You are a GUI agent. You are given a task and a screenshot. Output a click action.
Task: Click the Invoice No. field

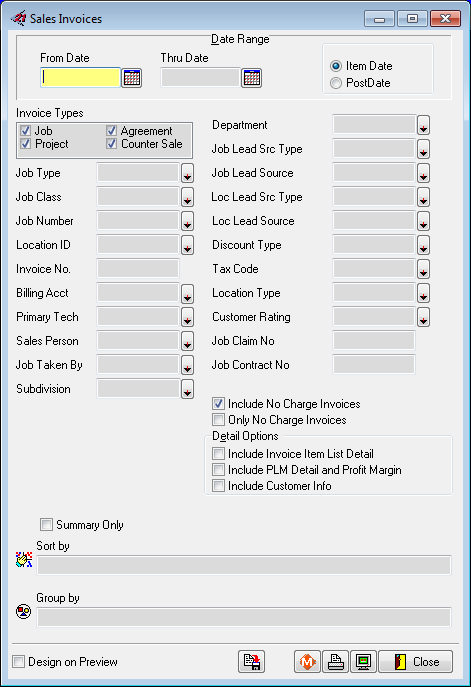pos(138,269)
